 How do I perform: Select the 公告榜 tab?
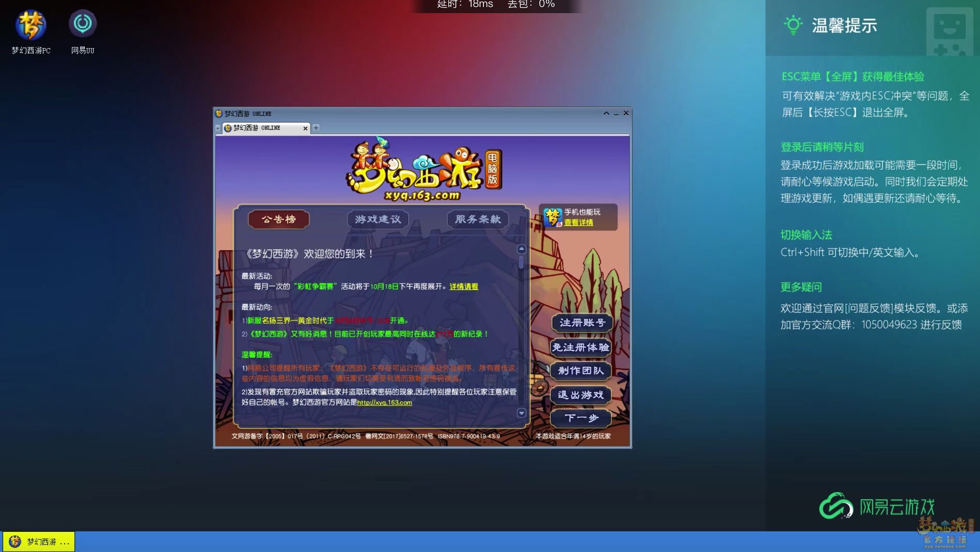279,219
